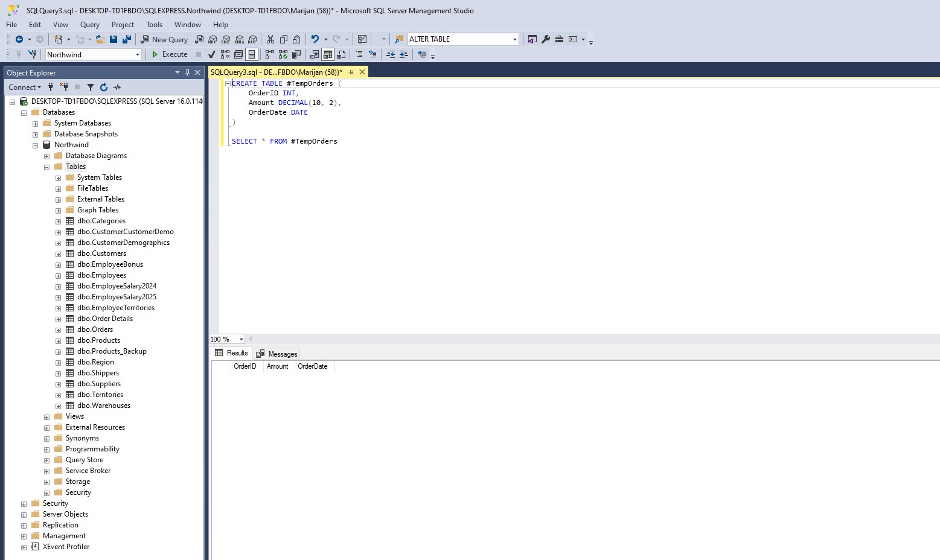The height and width of the screenshot is (560, 940).
Task: Click the Cut scissors icon
Action: coord(270,39)
